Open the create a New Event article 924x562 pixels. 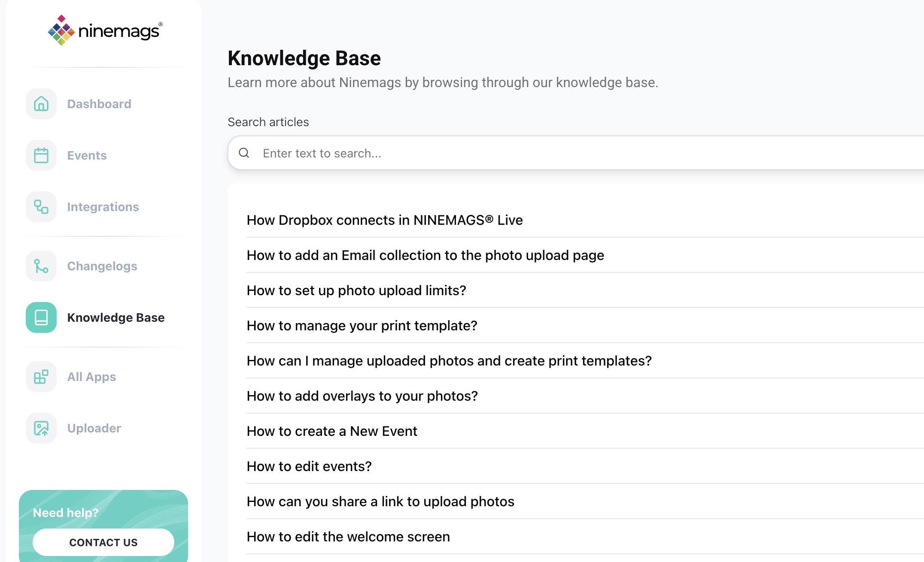331,431
